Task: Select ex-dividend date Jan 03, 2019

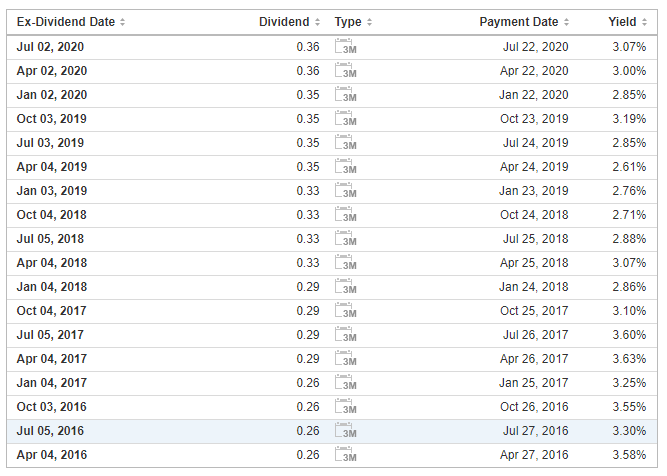Action: [x=52, y=191]
